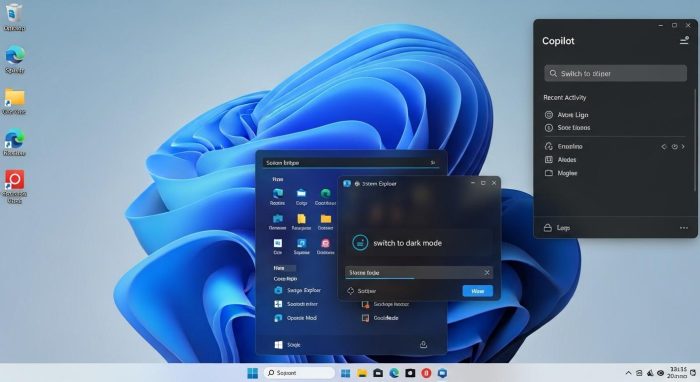The width and height of the screenshot is (700, 382).
Task: Click the Copilot panel menu icon beside title
Action: 684,41
